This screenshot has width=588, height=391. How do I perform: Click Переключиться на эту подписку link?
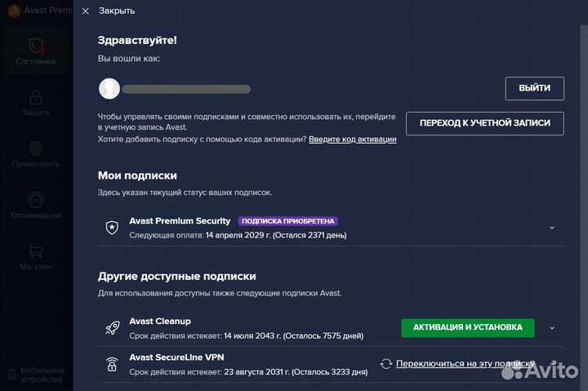coord(465,363)
